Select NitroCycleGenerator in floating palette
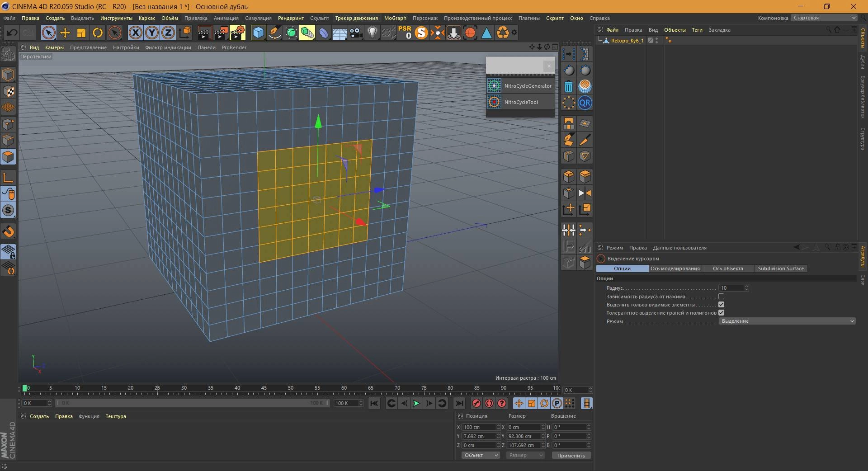Screen dimensions: 868x471 tap(520, 86)
